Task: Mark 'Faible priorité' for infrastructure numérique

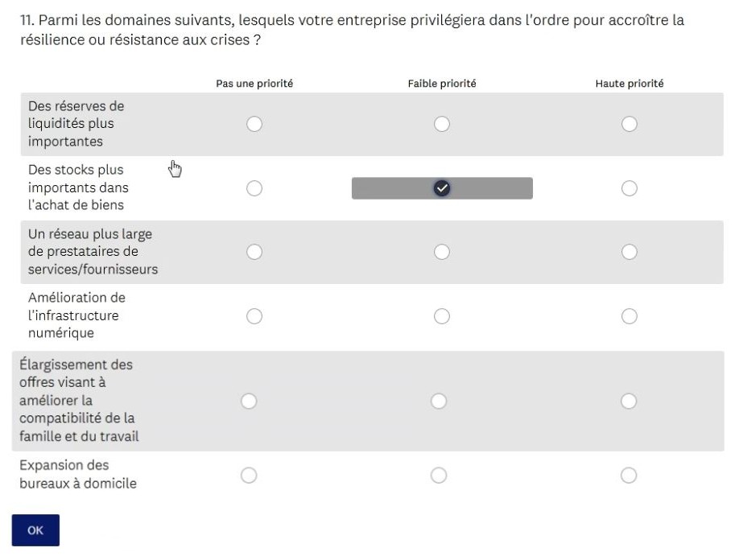Action: pos(441,316)
